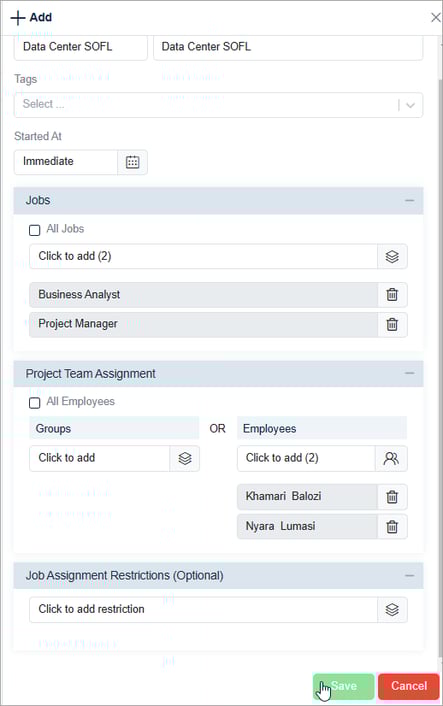Image resolution: width=443 pixels, height=706 pixels.
Task: Collapse the Jobs section
Action: pyautogui.click(x=409, y=200)
